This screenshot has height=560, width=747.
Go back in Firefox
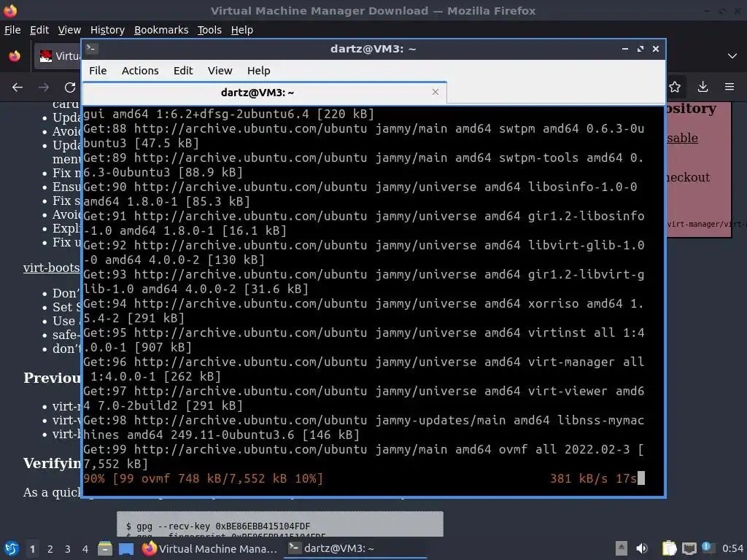(18, 87)
